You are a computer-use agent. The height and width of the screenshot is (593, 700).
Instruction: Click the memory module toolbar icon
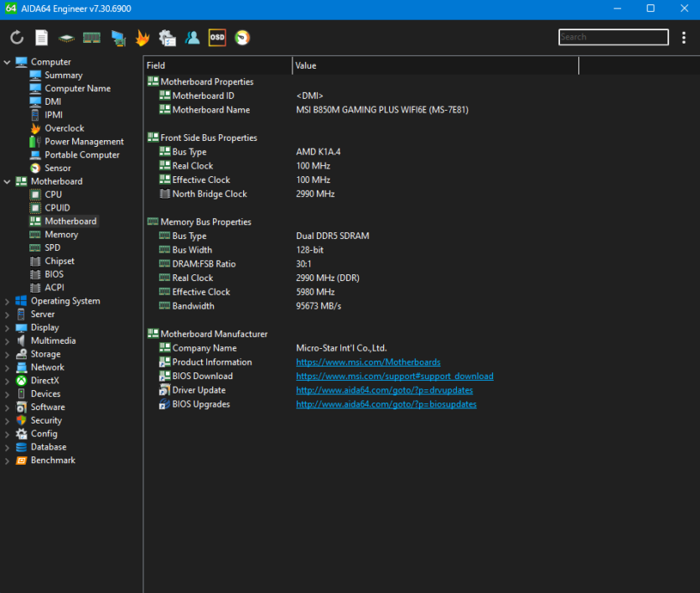coord(91,38)
